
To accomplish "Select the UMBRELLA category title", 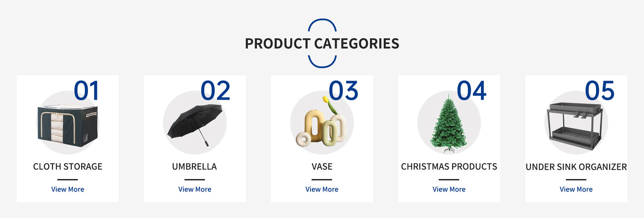I will coord(195,167).
